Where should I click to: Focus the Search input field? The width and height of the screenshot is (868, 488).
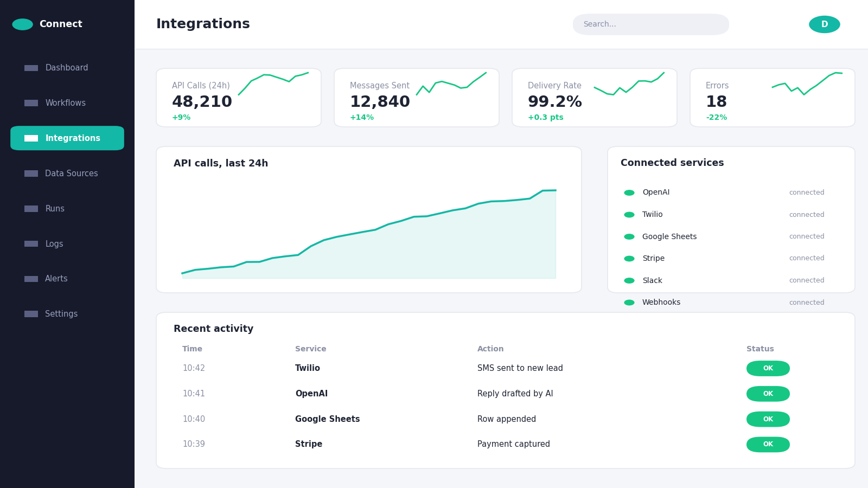click(651, 24)
